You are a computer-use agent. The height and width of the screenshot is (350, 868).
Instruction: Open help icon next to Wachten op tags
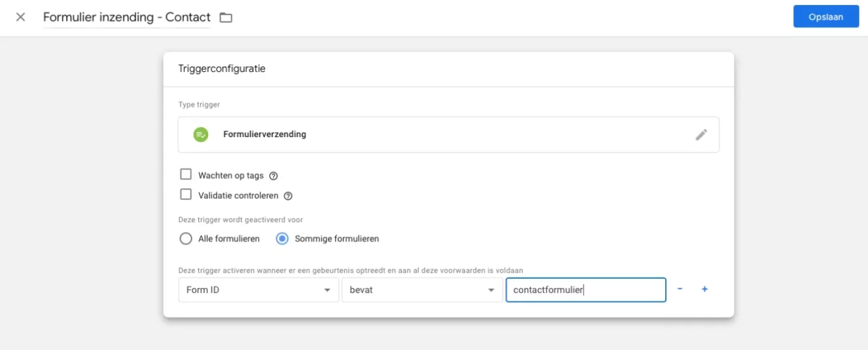coord(273,176)
